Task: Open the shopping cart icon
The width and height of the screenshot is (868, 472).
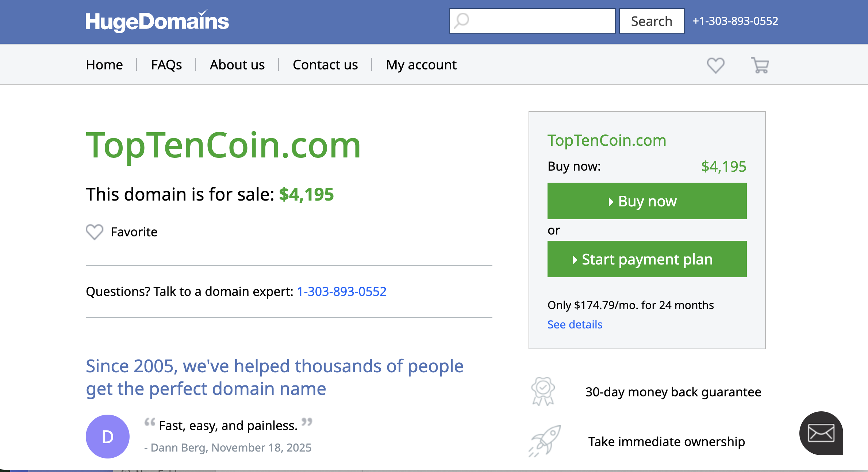Action: (760, 65)
